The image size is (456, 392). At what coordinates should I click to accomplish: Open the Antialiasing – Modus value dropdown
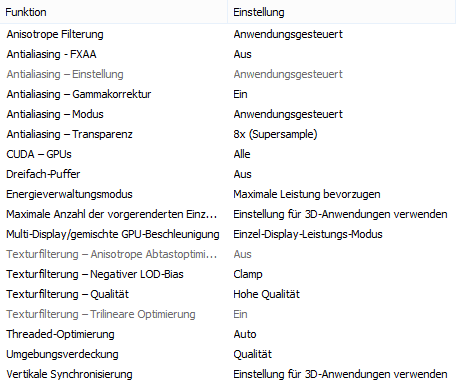(x=288, y=114)
